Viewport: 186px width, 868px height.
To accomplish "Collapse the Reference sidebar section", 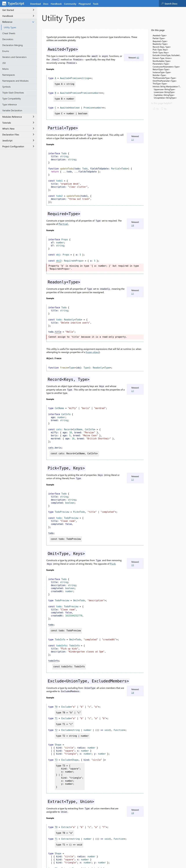I will click(x=18, y=22).
